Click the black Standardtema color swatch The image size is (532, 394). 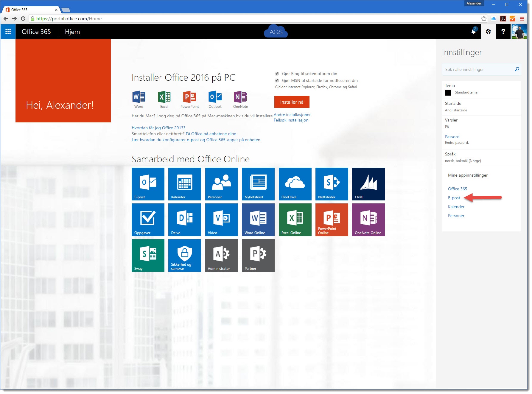pos(448,93)
